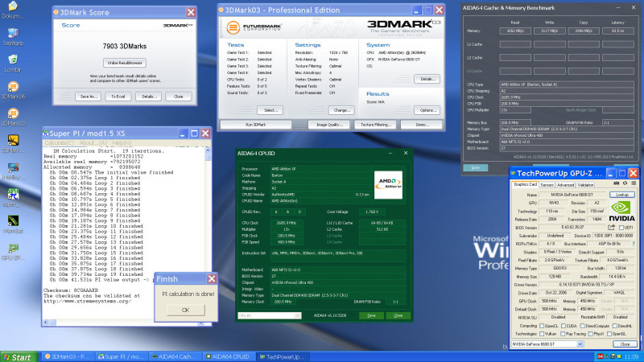This screenshot has width=644, height=362.
Task: Click the NVIDIA logo in GPU-Z
Action: click(x=621, y=212)
